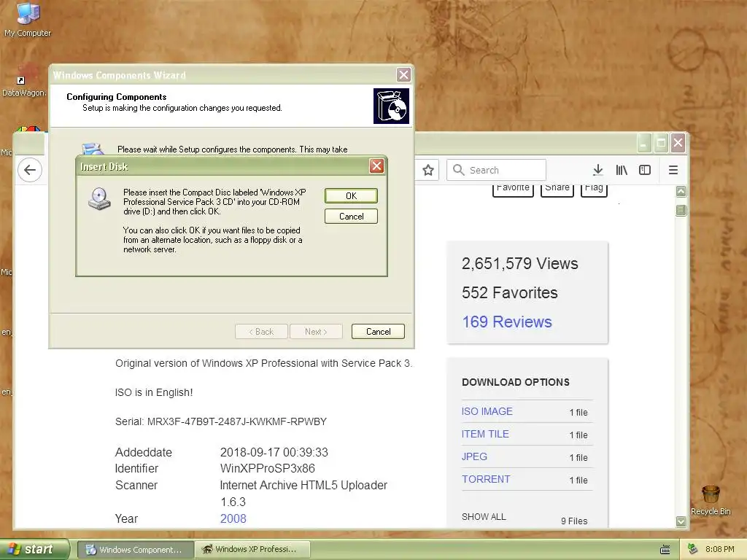This screenshot has height=560, width=747.
Task: Minimize the browser window
Action: [644, 142]
